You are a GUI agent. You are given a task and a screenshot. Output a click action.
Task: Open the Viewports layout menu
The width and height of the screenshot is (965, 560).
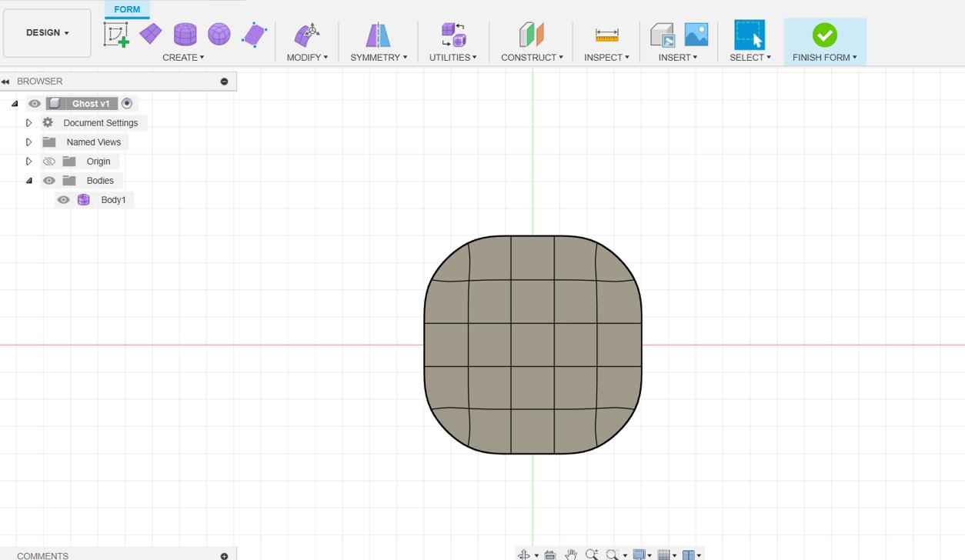(691, 555)
